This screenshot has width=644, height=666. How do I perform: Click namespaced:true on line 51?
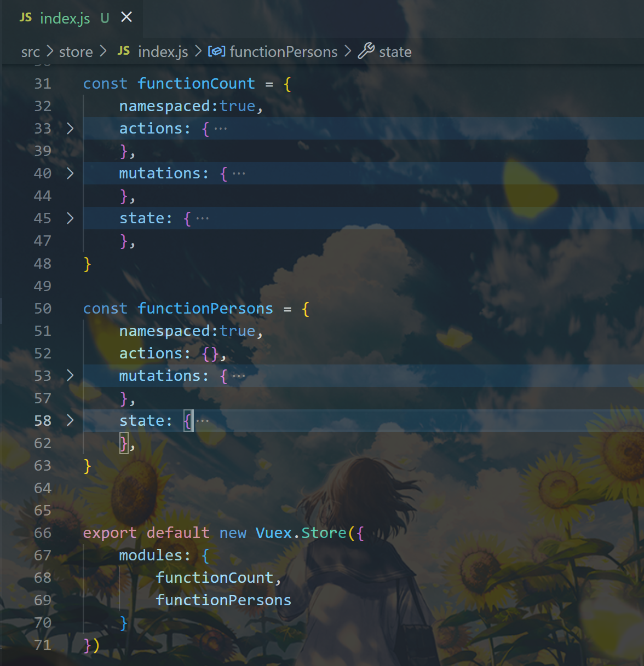[x=187, y=331]
